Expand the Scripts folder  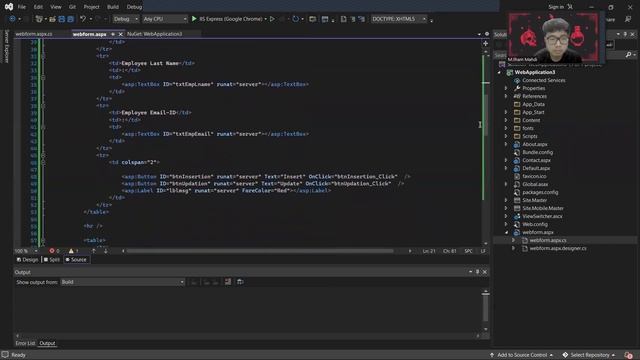[x=506, y=136]
